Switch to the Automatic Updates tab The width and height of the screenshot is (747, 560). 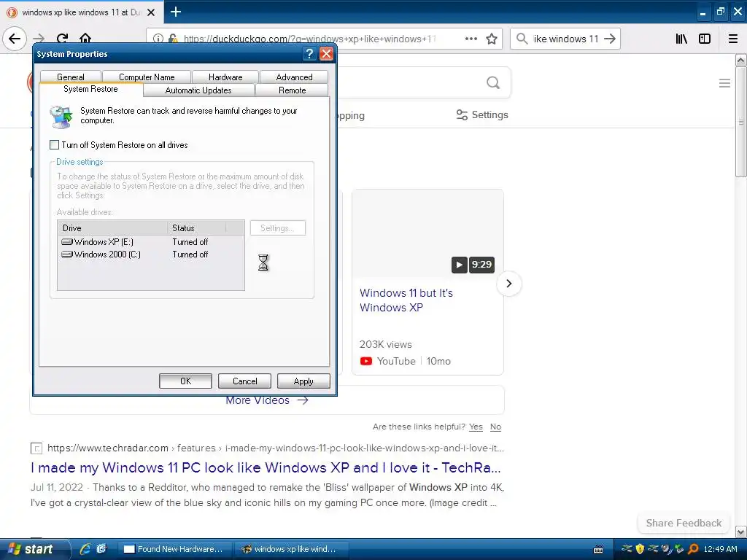coord(198,90)
